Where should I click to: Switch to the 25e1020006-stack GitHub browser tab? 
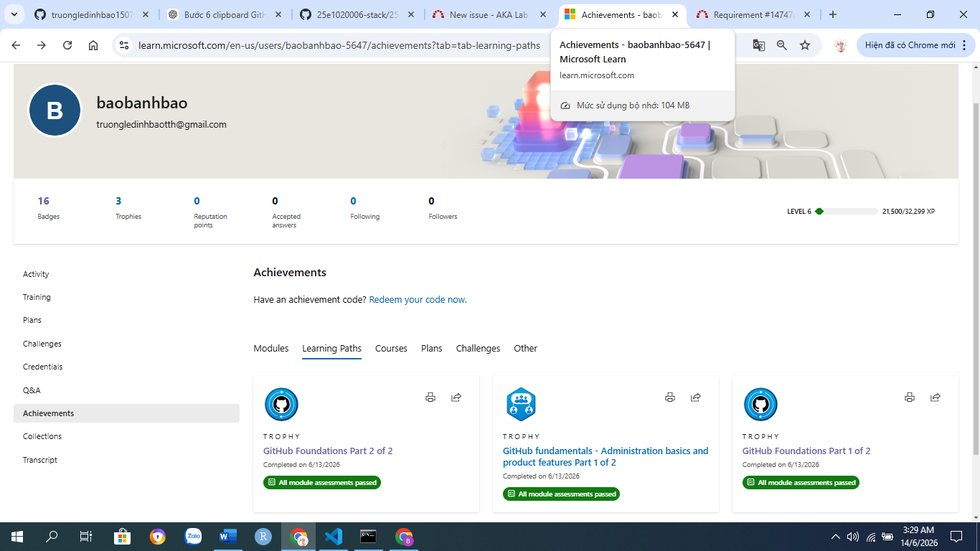(x=357, y=14)
